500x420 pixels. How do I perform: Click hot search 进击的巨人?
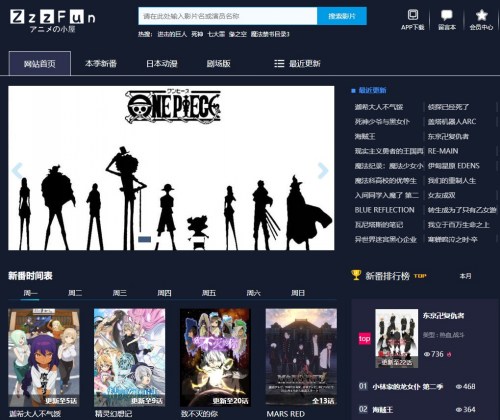pyautogui.click(x=172, y=34)
